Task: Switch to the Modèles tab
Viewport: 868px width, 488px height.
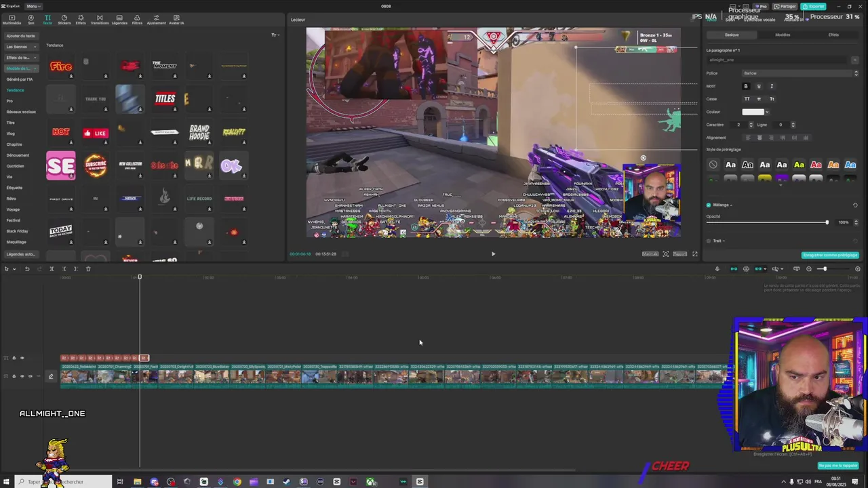Action: 783,35
